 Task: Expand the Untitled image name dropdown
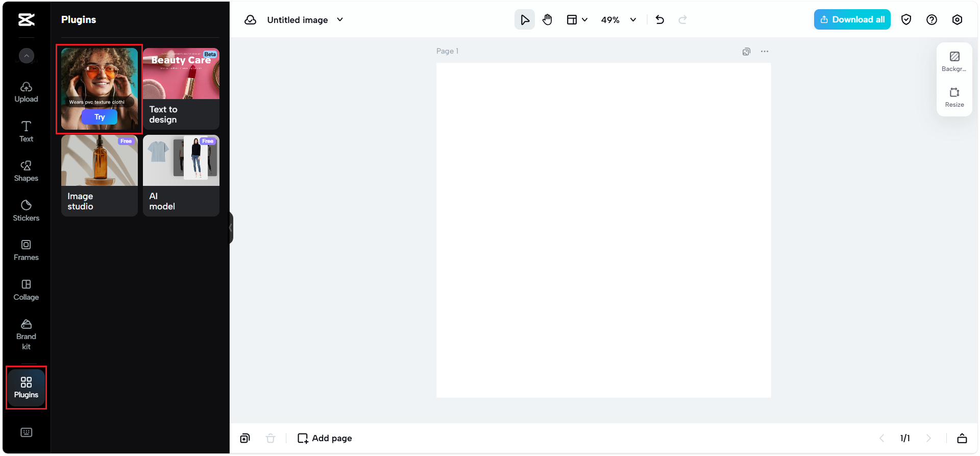click(x=340, y=20)
